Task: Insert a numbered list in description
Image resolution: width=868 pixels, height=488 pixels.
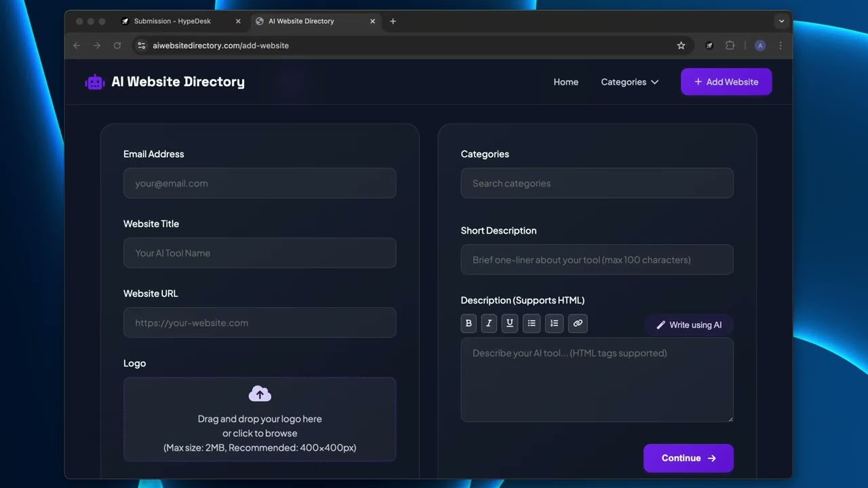Action: pos(554,323)
